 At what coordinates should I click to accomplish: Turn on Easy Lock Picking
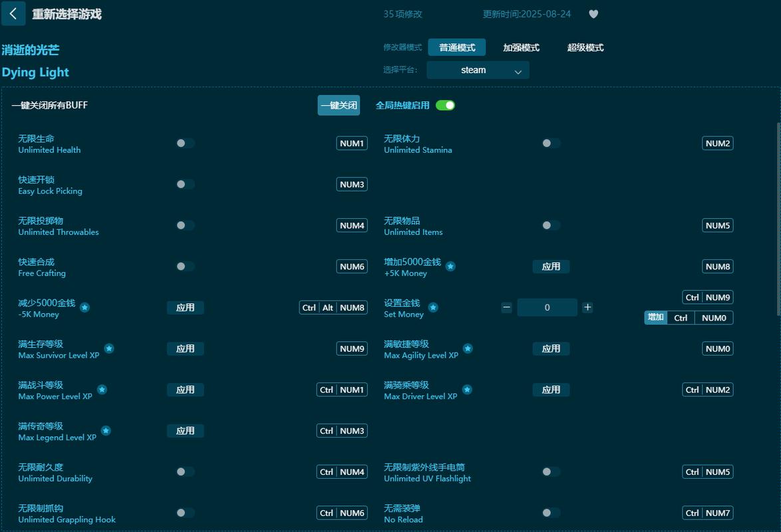point(186,184)
